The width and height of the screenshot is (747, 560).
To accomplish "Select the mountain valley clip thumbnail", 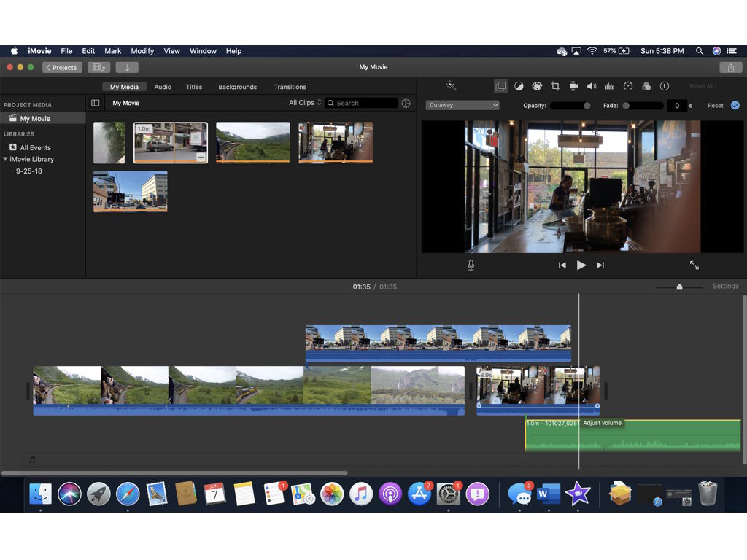I will click(x=253, y=142).
